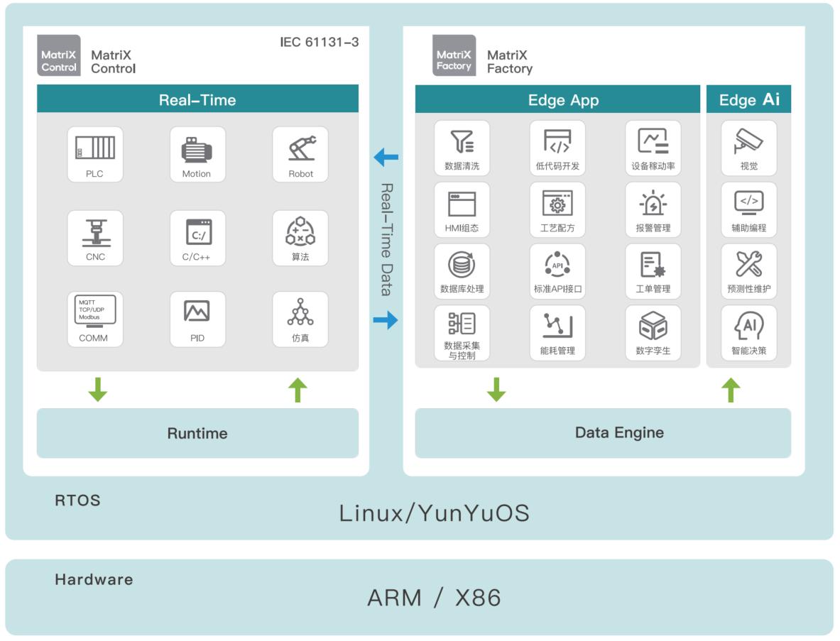Open the 标准API接口 icon
The width and height of the screenshot is (840, 641).
(557, 271)
